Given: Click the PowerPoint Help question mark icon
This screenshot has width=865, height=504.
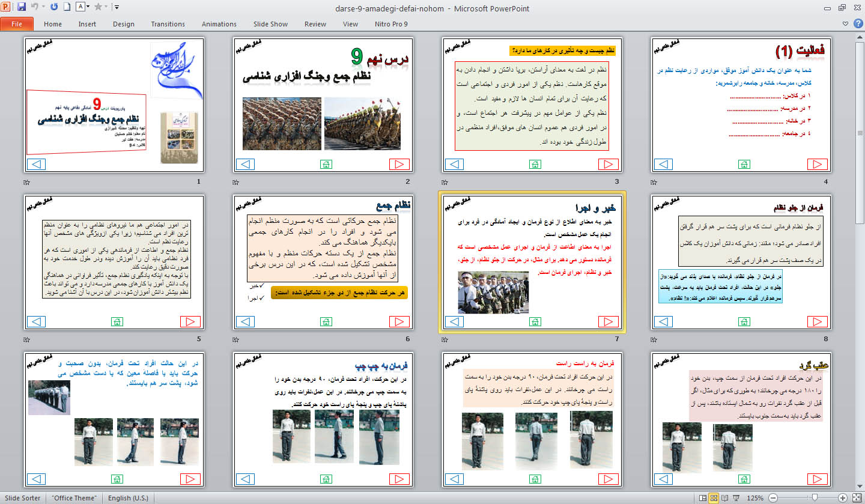Looking at the screenshot, I should pos(857,24).
